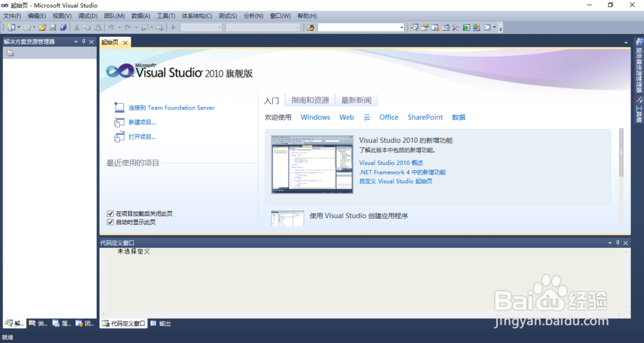The image size is (644, 343).
Task: Click .NET Framework 4 中的新增功能 link
Action: click(402, 172)
